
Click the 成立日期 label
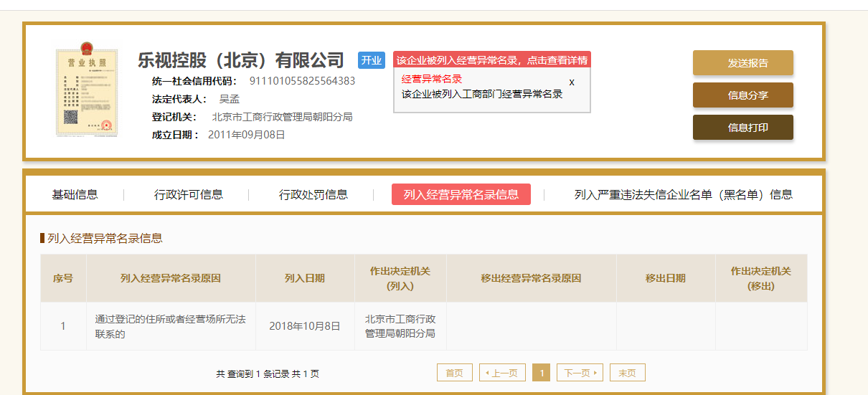point(176,135)
